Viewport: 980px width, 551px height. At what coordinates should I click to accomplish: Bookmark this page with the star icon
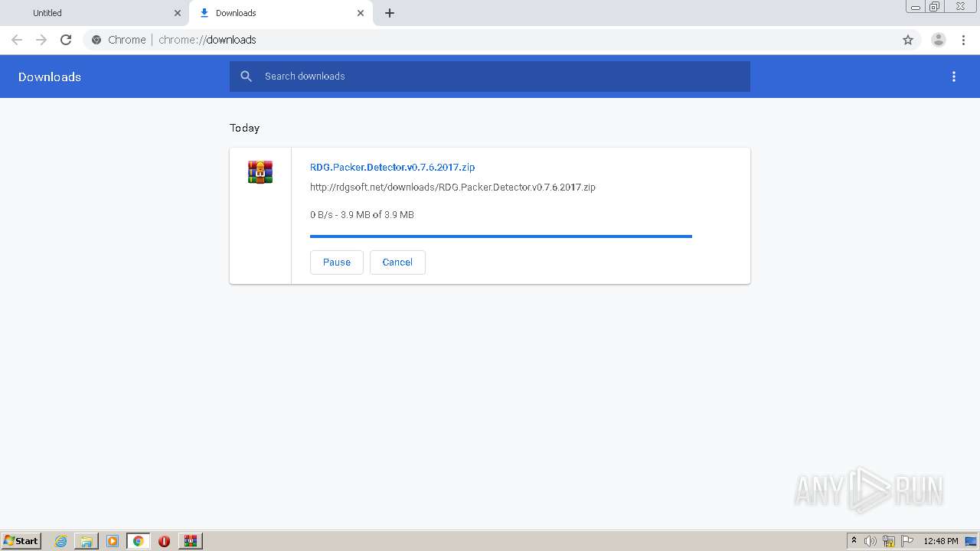point(908,40)
